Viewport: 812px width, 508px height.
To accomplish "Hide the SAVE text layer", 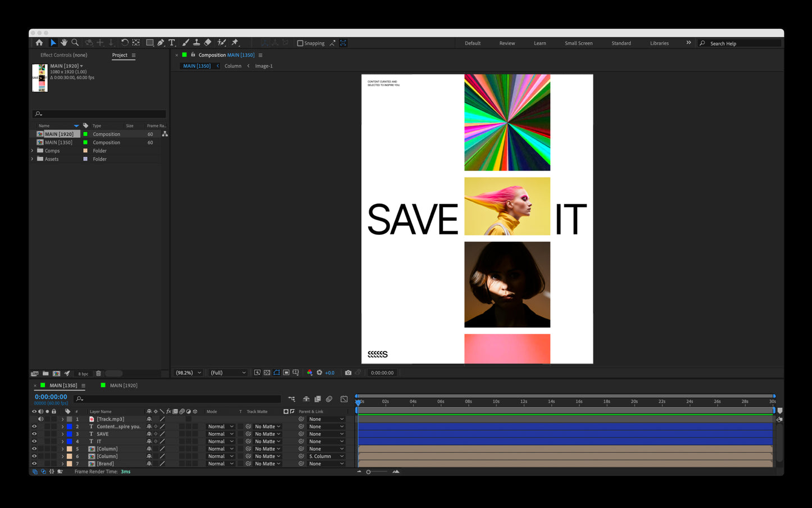I will coord(34,434).
